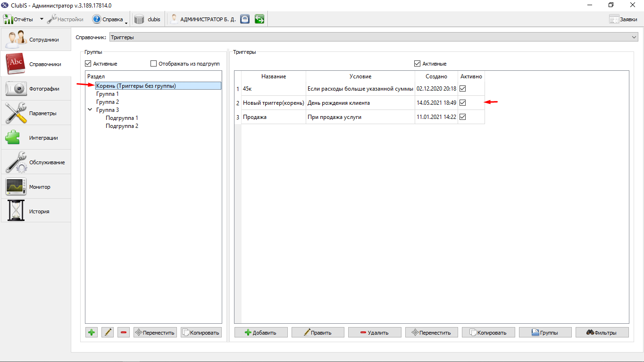This screenshot has height=362, width=644.
Task: Sort by the Создано column header
Action: (x=436, y=76)
